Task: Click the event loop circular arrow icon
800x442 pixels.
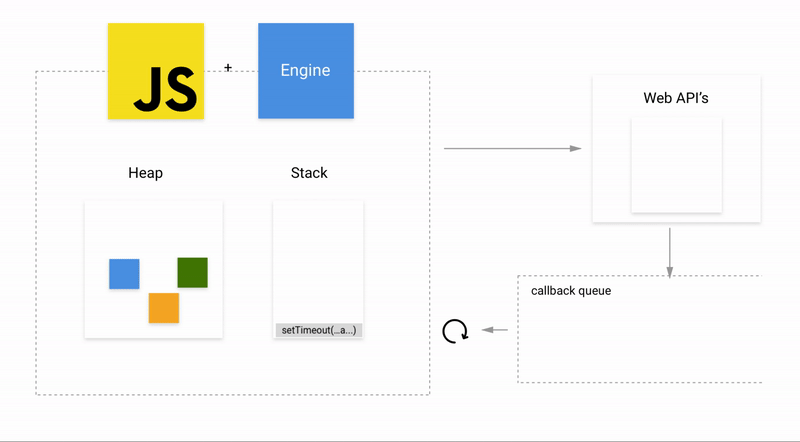Action: 455,331
